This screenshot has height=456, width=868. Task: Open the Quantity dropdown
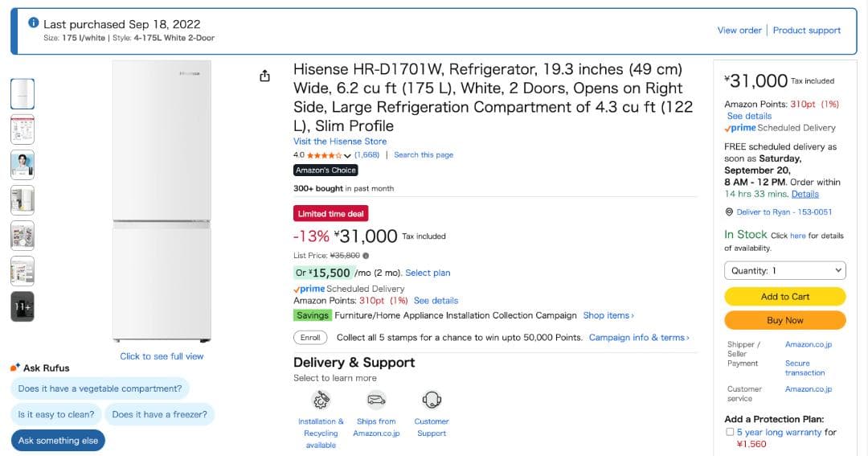[x=784, y=271]
